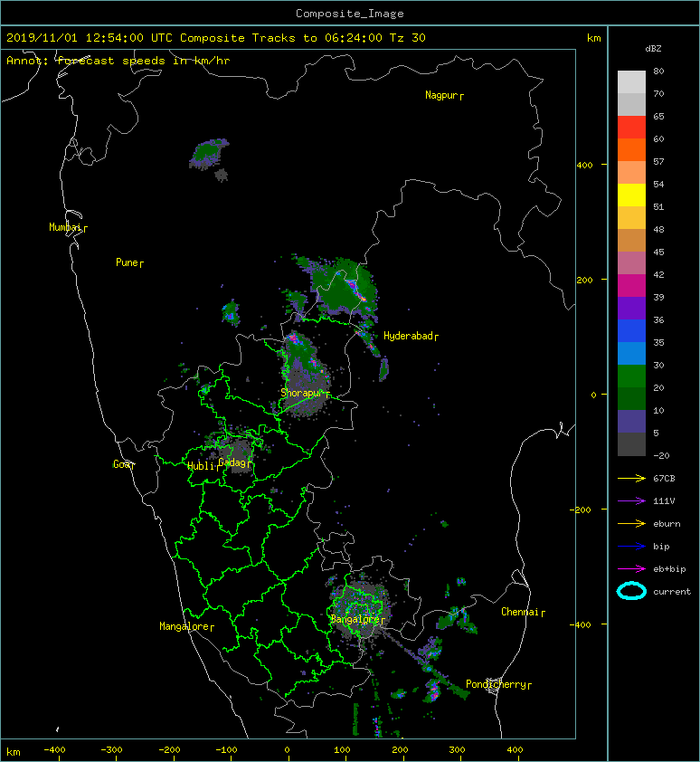Click the magenta 39 dBZ color swatch
The image size is (700, 762).
[x=631, y=286]
